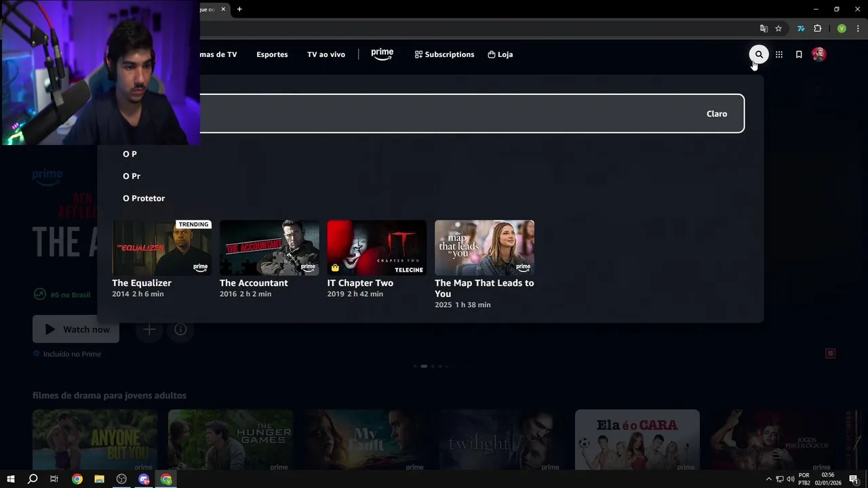Open a new browser tab
The height and width of the screenshot is (488, 868).
(239, 9)
